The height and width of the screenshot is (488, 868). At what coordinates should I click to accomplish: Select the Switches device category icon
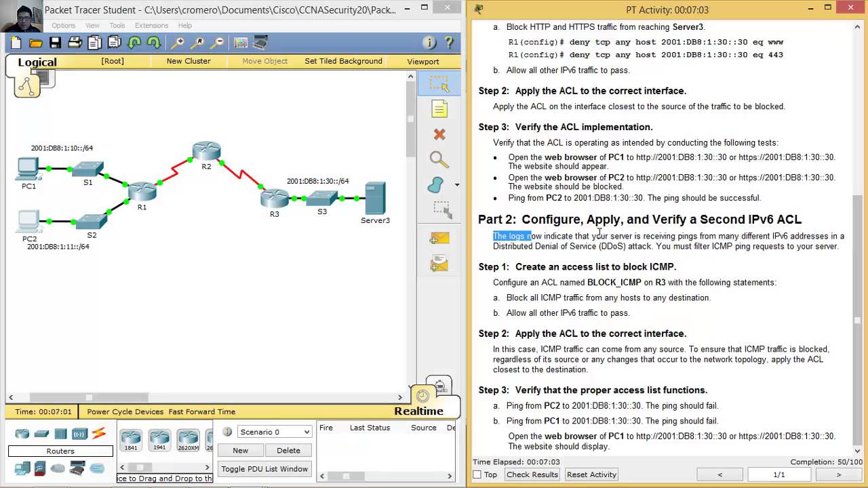(x=41, y=434)
